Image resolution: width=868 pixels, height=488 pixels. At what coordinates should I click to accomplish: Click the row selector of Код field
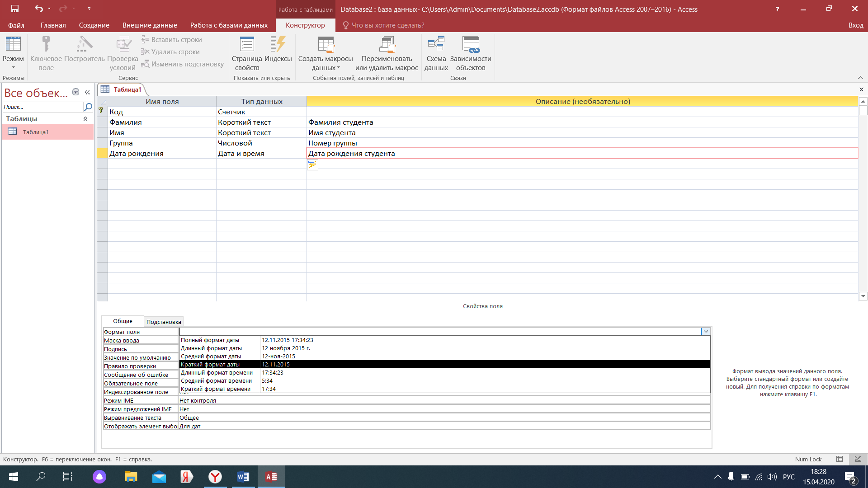click(102, 112)
